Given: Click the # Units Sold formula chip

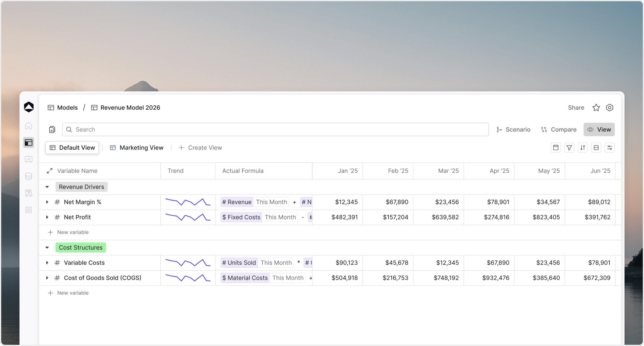Looking at the screenshot, I should coord(239,263).
